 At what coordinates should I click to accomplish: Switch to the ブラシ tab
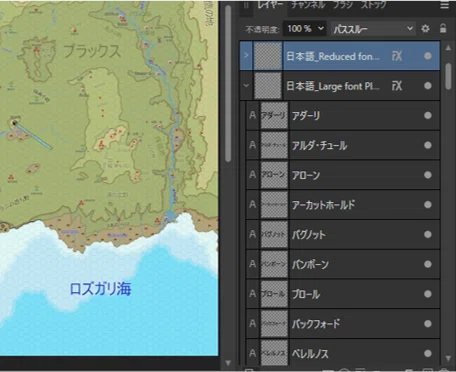pyautogui.click(x=343, y=5)
